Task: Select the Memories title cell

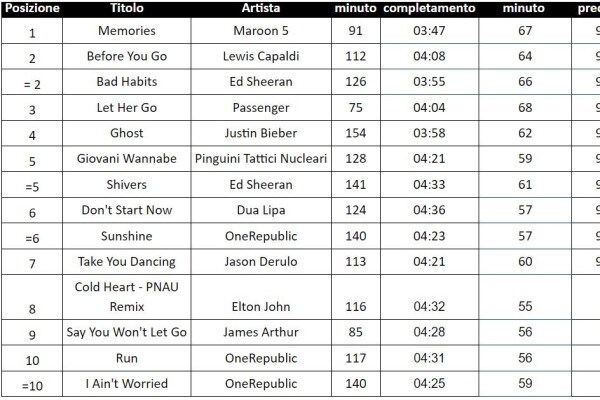Action: (x=126, y=31)
